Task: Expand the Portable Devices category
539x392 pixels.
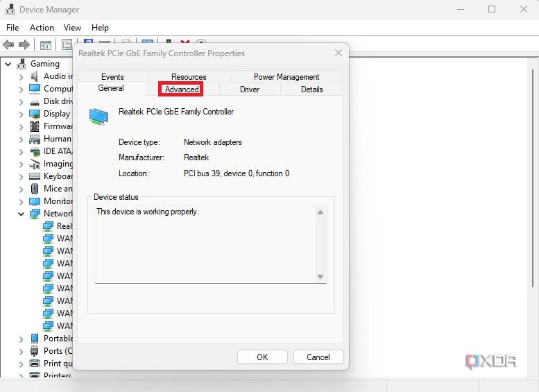Action: pyautogui.click(x=22, y=339)
